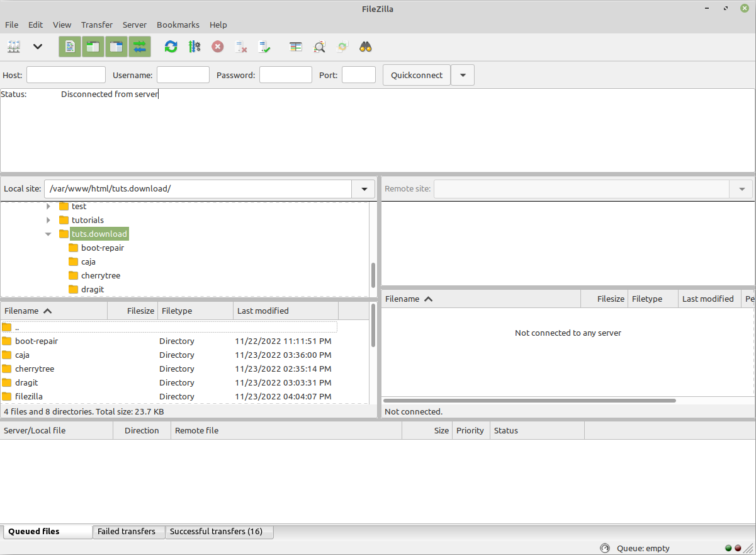Click the process queue toggle icon
This screenshot has width=756, height=555.
pyautogui.click(x=194, y=47)
